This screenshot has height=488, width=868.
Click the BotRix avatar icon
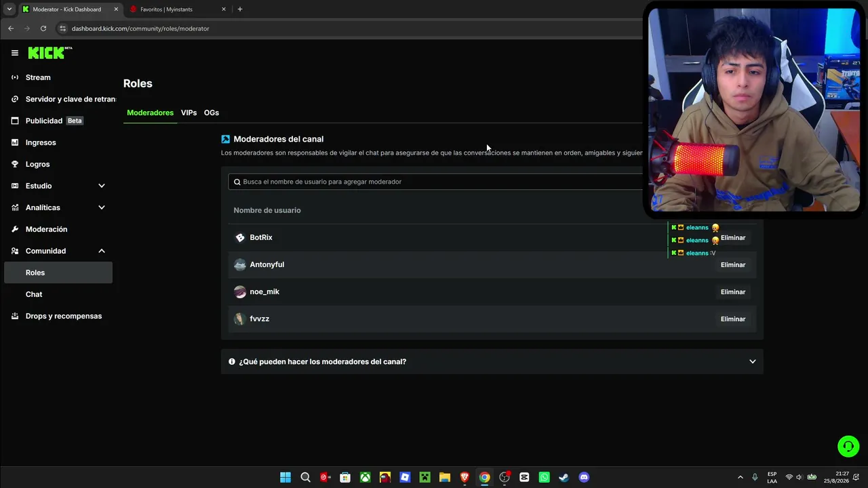point(240,238)
